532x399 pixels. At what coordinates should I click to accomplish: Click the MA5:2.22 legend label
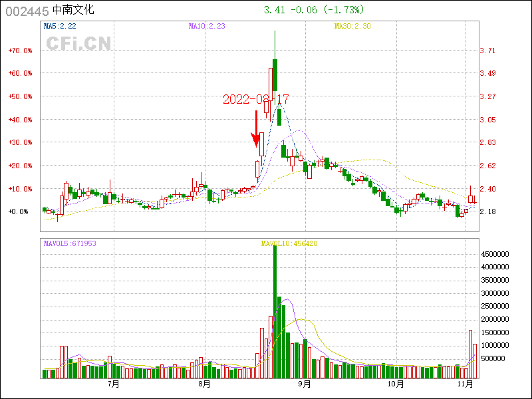pyautogui.click(x=60, y=26)
